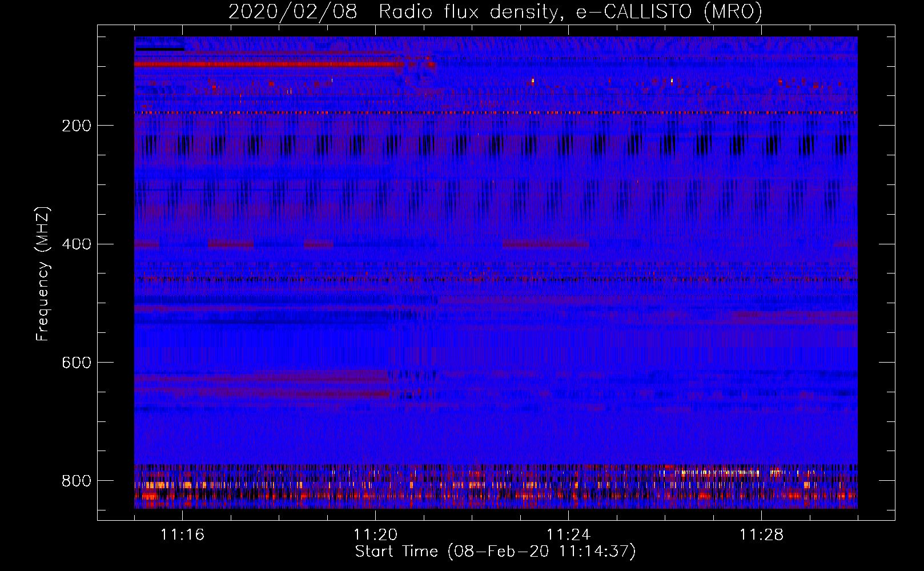This screenshot has width=924, height=571.
Task: Click the 11:20 time tick label
Action: point(375,534)
